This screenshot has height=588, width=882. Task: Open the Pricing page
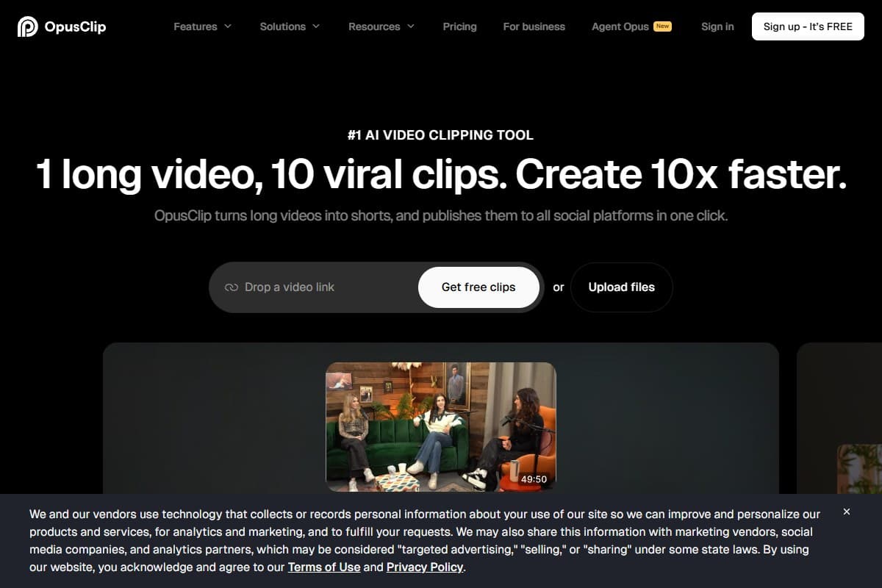pyautogui.click(x=459, y=26)
